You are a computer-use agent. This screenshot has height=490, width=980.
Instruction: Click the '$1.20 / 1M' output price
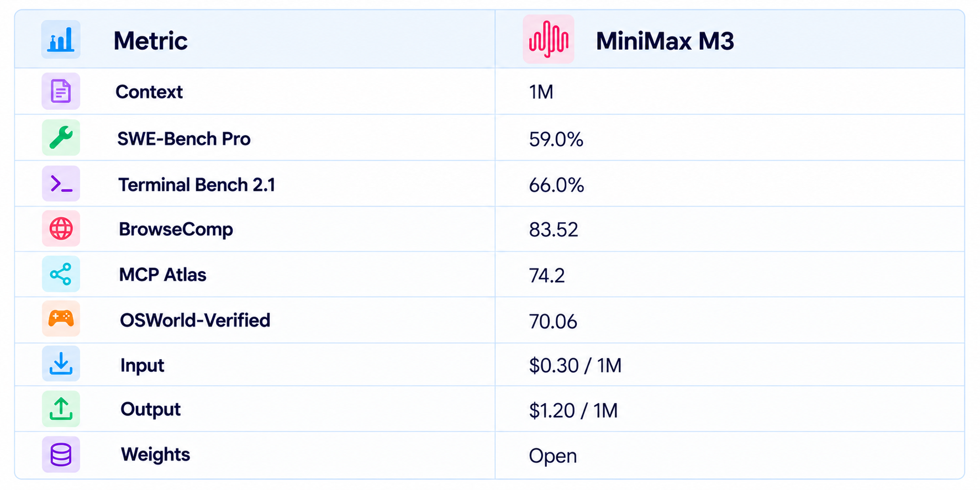click(x=573, y=410)
